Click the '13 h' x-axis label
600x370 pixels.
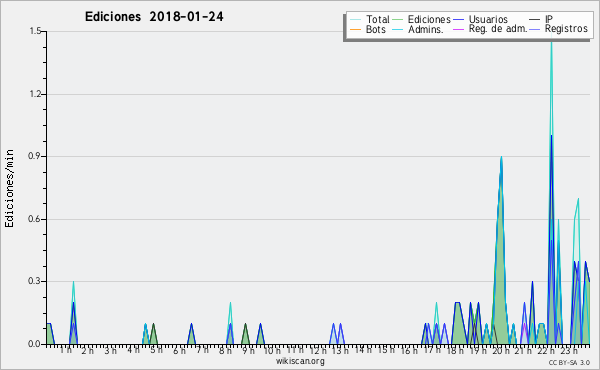tap(340, 350)
